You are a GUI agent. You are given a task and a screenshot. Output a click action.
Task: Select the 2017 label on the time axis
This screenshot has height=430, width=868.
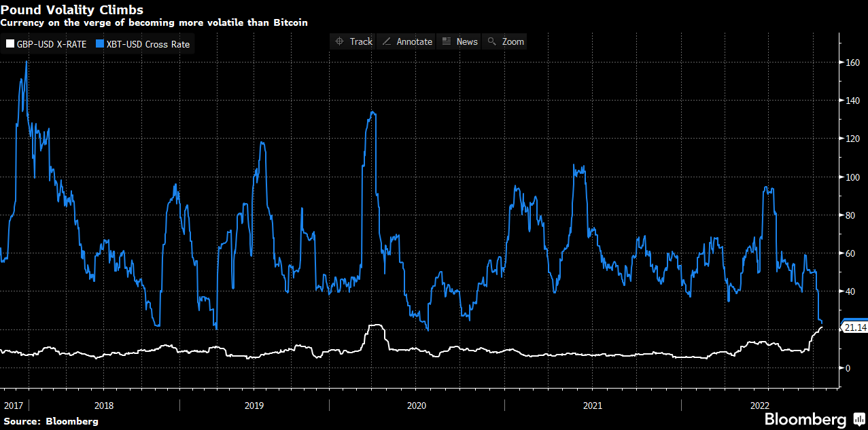point(14,406)
